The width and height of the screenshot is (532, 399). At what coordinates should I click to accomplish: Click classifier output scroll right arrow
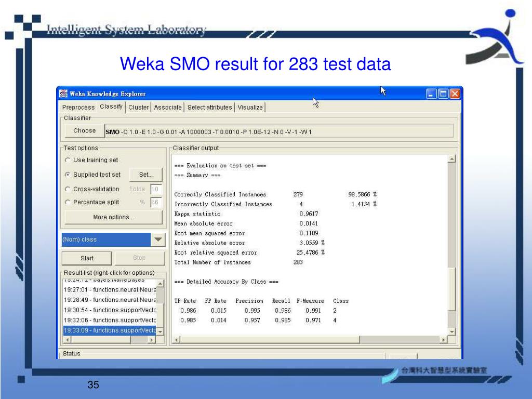[x=443, y=339]
